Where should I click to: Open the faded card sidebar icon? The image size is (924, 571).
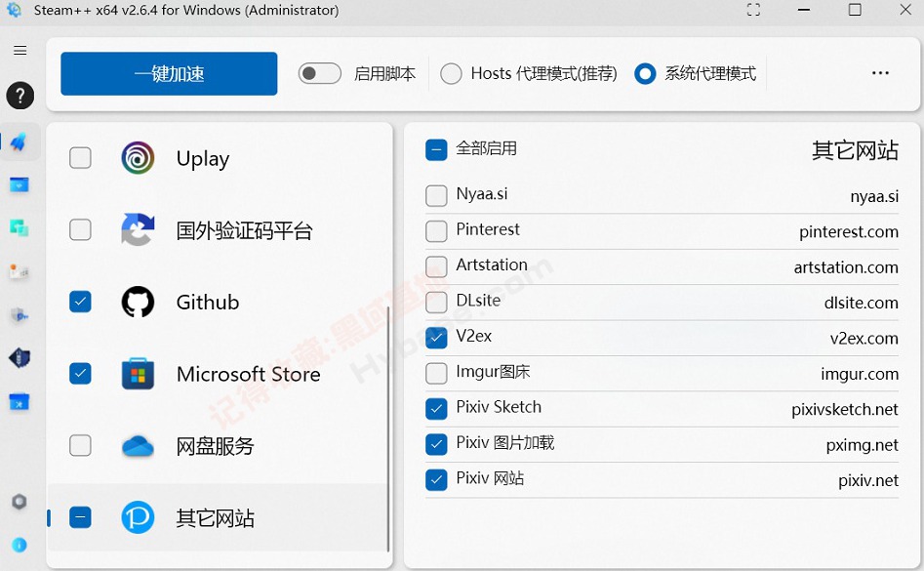point(19,271)
